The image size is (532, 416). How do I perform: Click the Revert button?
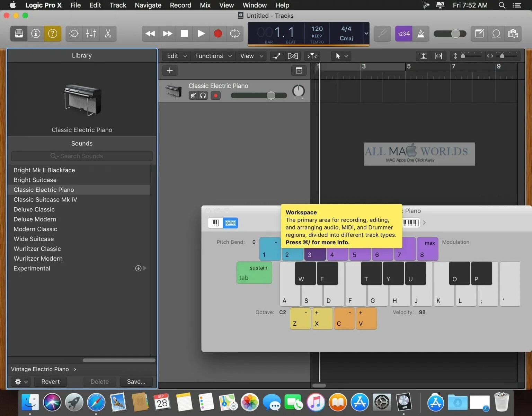[51, 381]
